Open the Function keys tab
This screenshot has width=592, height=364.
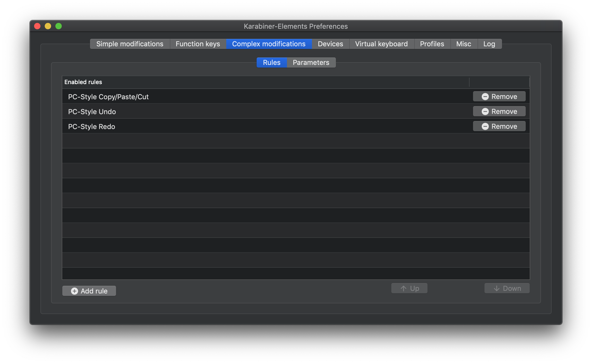click(x=198, y=44)
